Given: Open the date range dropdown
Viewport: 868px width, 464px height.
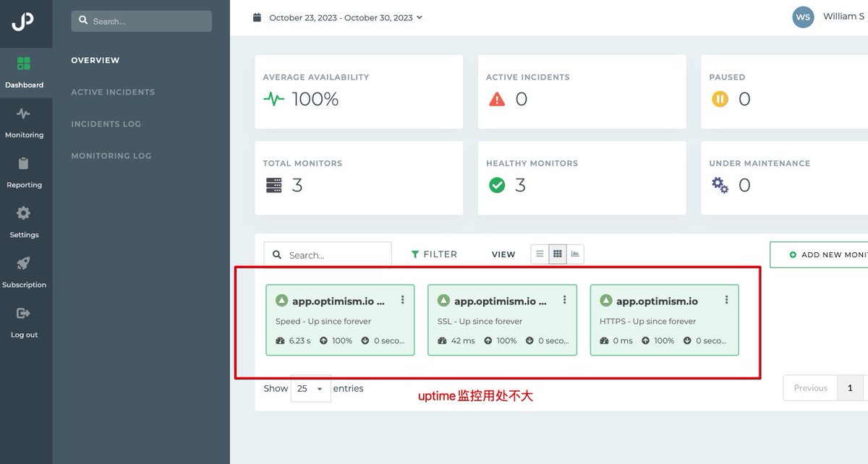Looking at the screenshot, I should 346,17.
